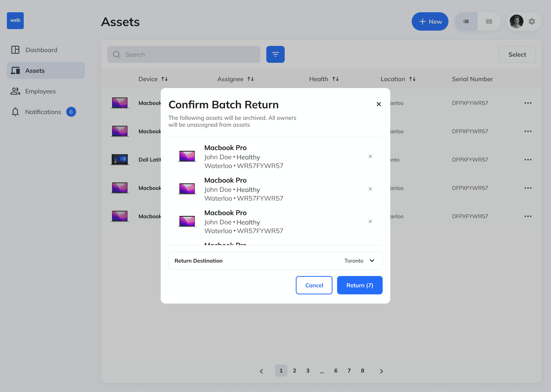Screen dimensions: 551x392
Task: Go to page 8
Action: (x=363, y=371)
